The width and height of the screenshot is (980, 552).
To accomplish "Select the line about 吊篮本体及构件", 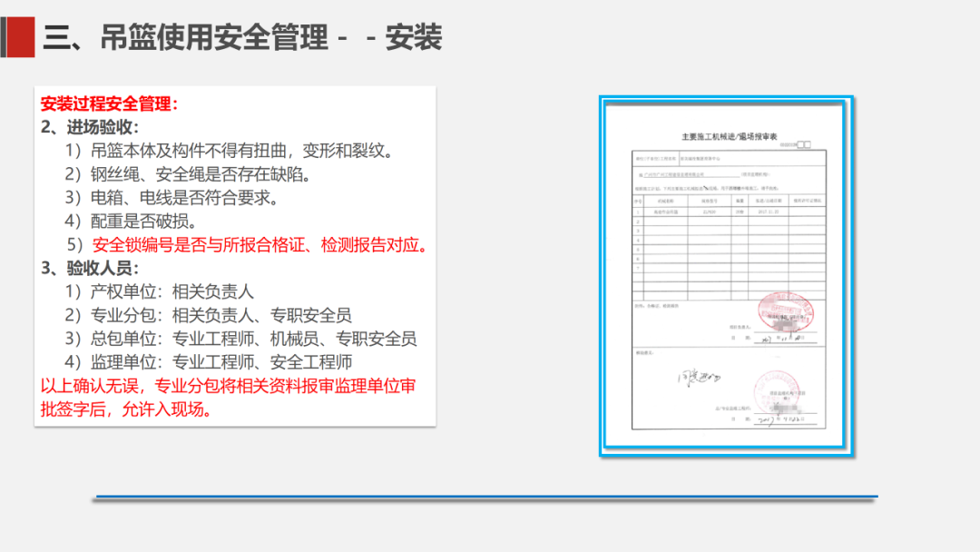I will click(x=229, y=151).
